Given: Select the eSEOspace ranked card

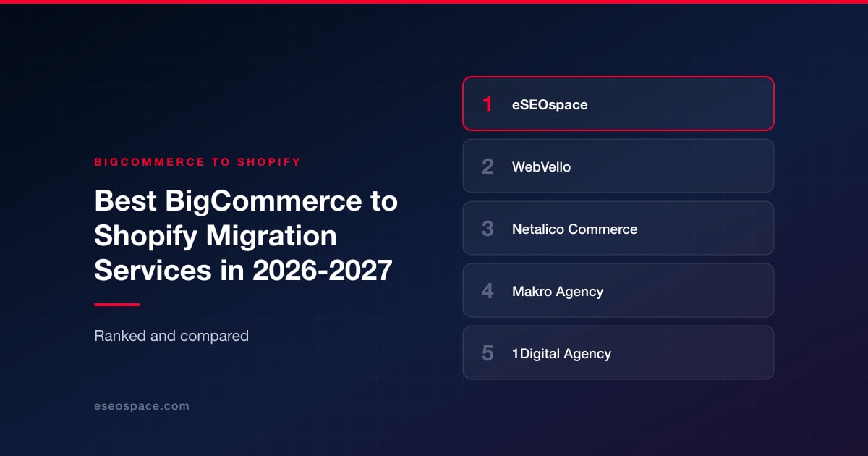Looking at the screenshot, I should 618,104.
